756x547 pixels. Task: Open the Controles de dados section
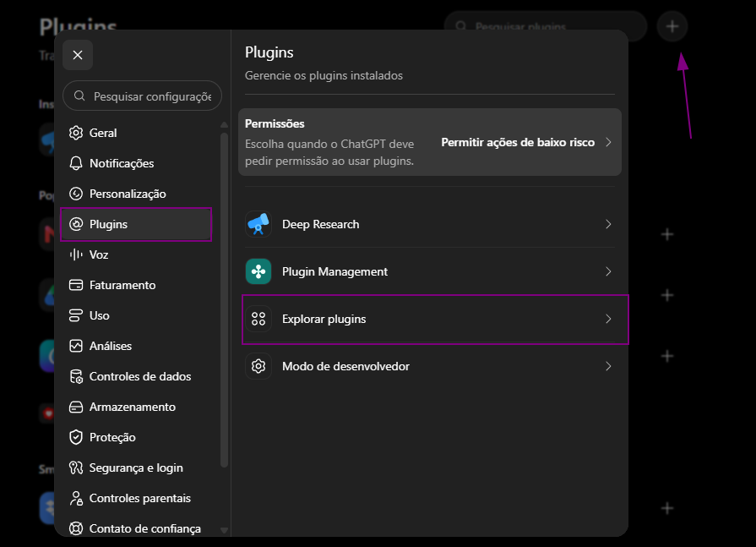click(136, 376)
